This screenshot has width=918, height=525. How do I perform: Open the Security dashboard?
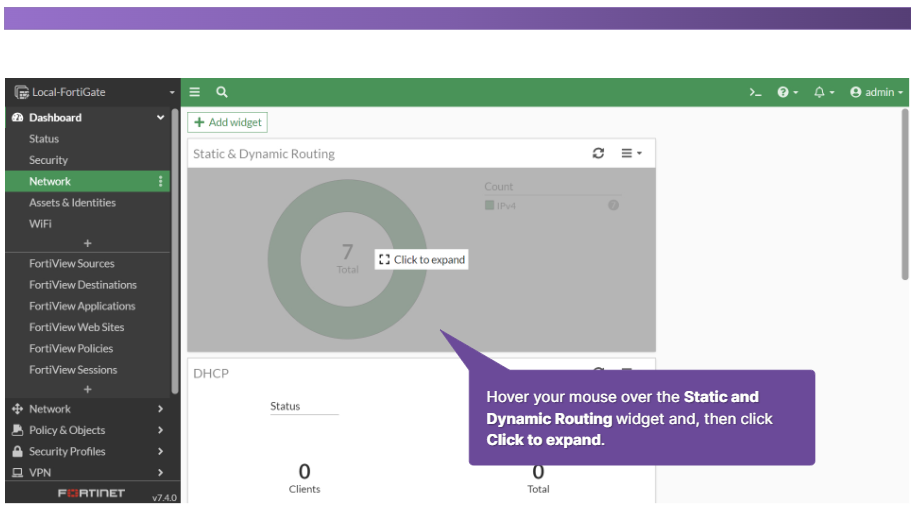point(49,160)
